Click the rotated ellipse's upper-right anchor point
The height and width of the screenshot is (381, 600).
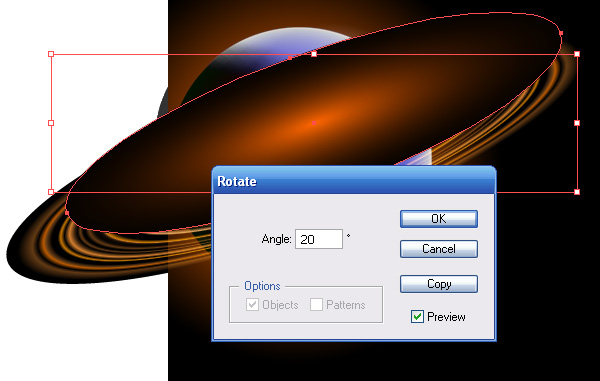pos(561,33)
